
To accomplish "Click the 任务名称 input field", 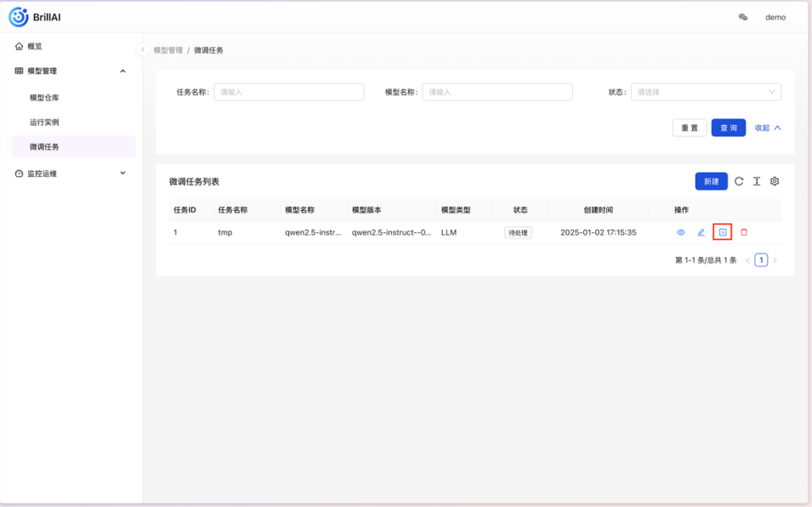I will coord(289,92).
